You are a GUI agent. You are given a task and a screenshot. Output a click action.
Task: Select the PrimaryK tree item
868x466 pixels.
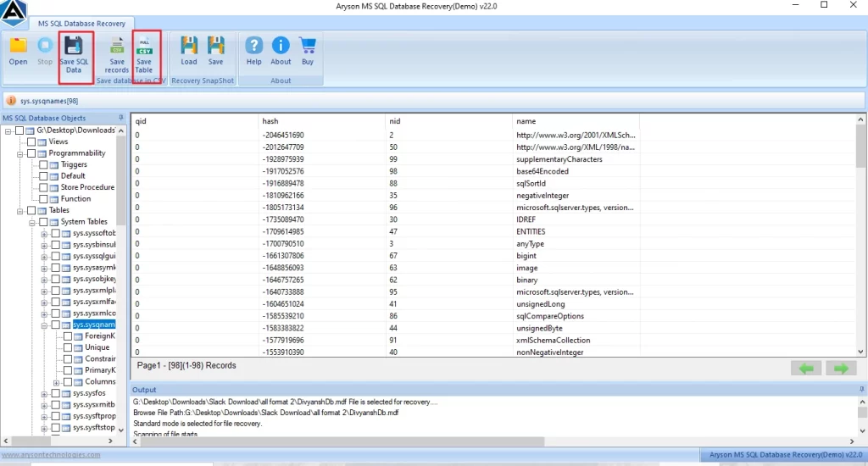100,370
